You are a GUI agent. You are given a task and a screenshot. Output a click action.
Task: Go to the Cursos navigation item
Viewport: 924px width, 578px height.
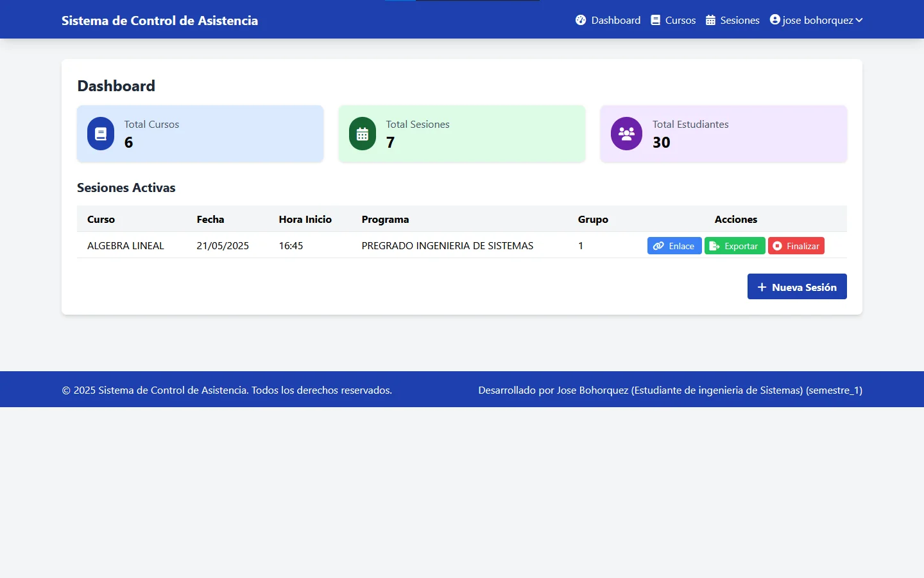pyautogui.click(x=680, y=20)
